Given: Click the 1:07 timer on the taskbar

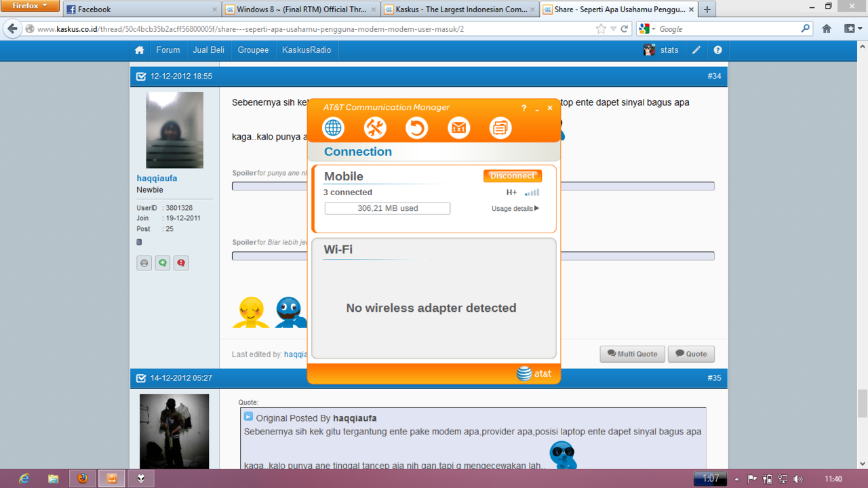Looking at the screenshot, I should [710, 479].
